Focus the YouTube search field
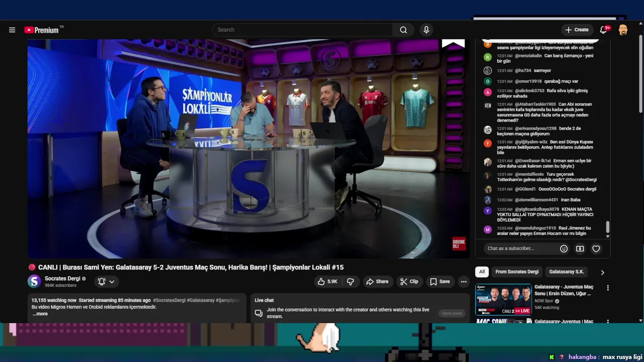 [302, 30]
